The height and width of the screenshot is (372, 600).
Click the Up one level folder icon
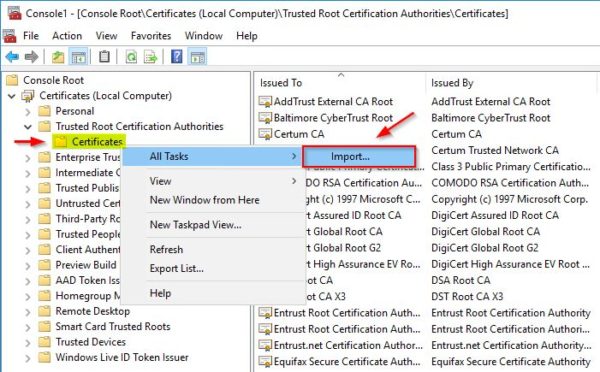click(x=58, y=57)
